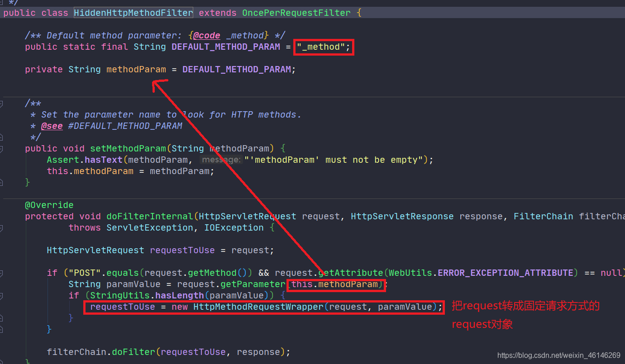Click the HiddenHttpMethodFilter class name
The height and width of the screenshot is (364, 625).
(x=134, y=13)
